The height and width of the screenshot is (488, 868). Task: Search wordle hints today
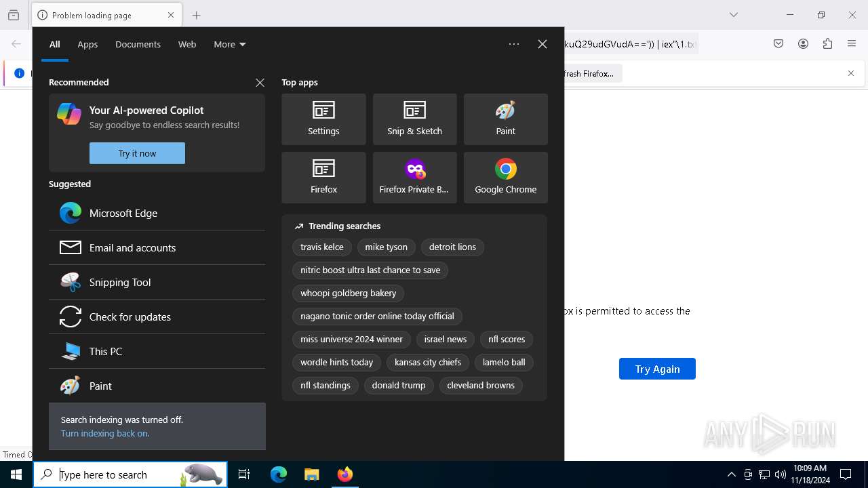click(x=336, y=362)
